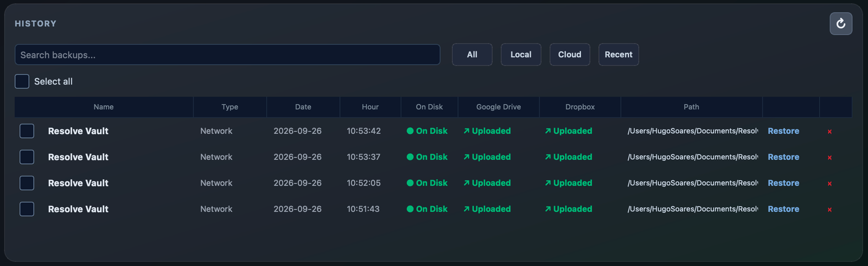Restore the 10:53:37 backup
Image resolution: width=868 pixels, height=266 pixels.
coord(783,157)
